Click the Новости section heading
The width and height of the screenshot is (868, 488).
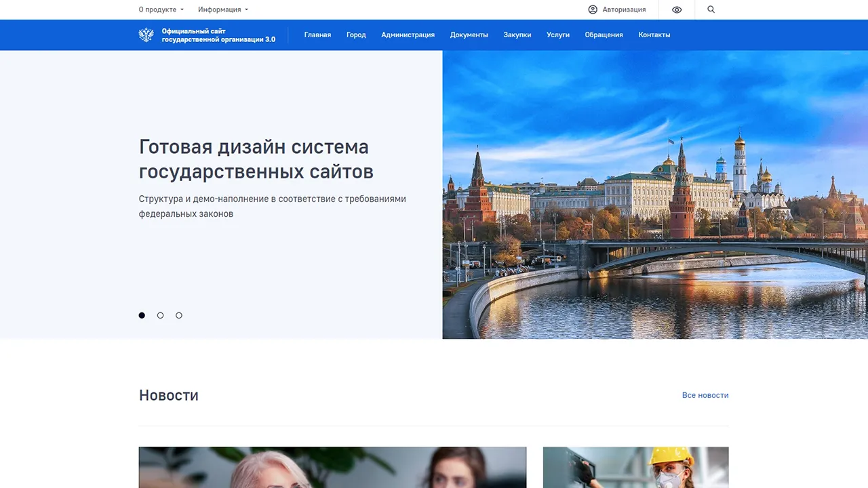169,395
